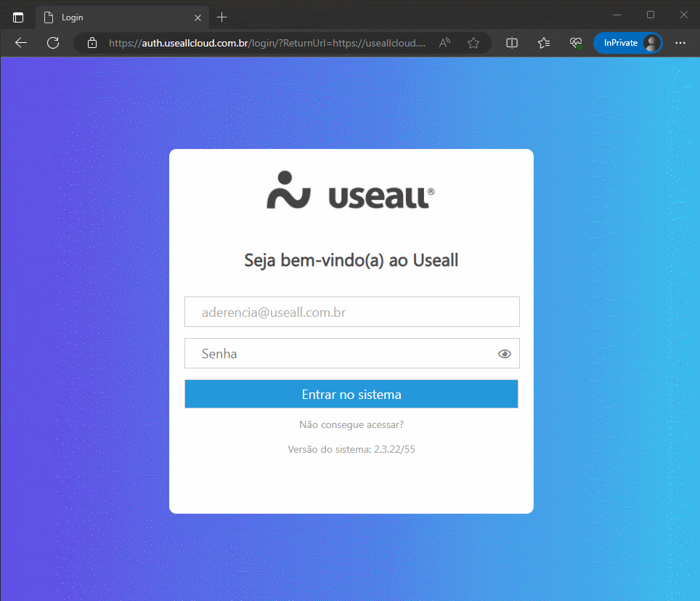Open the Não consegue acessar? link

coord(351,424)
